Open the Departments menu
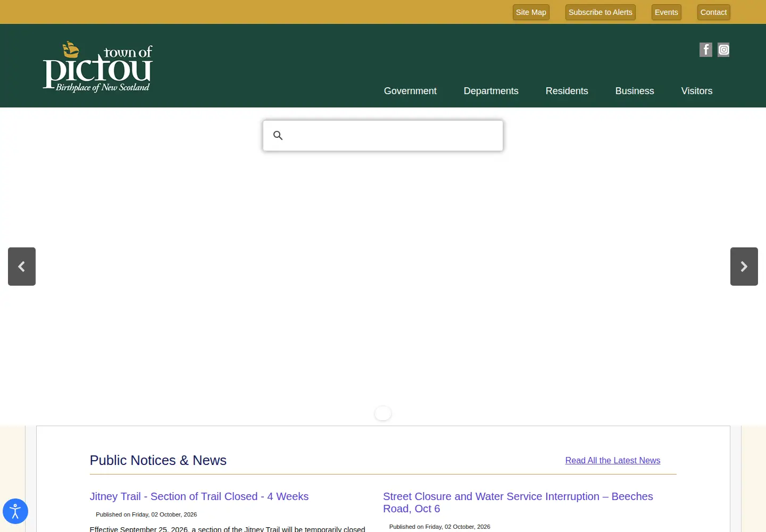This screenshot has width=766, height=532. [491, 91]
